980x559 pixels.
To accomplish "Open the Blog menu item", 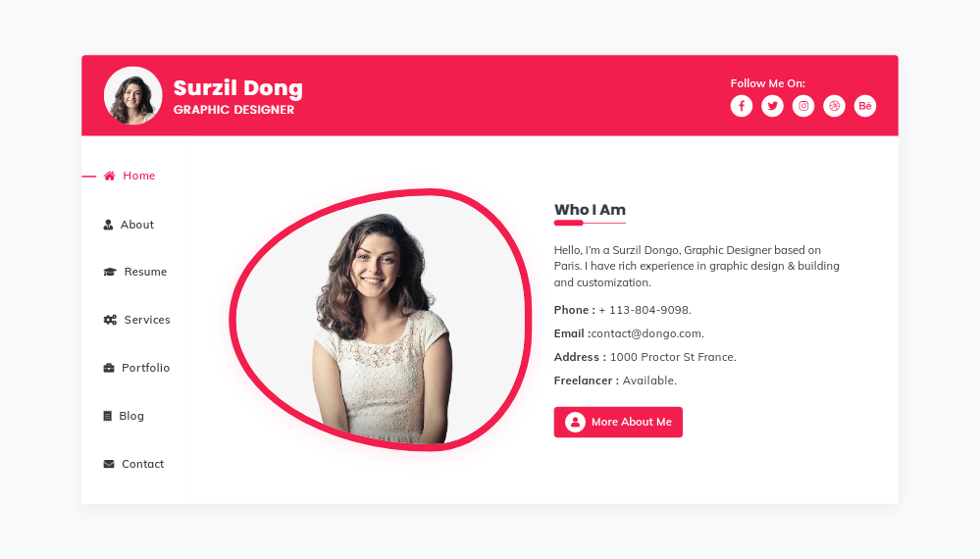I will (131, 416).
